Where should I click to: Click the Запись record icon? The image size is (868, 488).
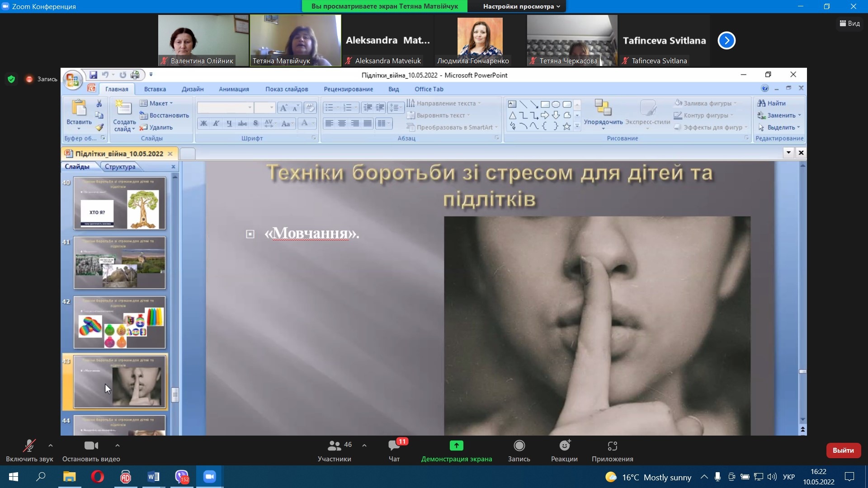click(x=519, y=446)
